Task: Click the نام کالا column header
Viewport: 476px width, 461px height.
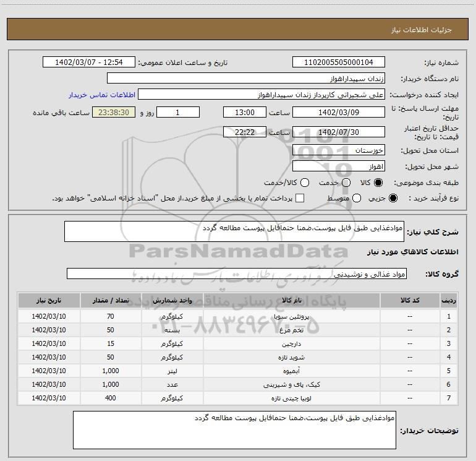Action: tap(291, 300)
